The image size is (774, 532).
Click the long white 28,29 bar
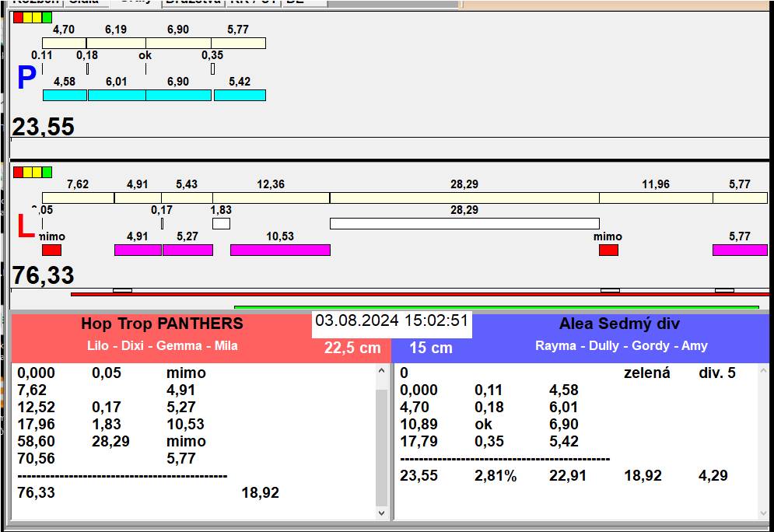464,223
